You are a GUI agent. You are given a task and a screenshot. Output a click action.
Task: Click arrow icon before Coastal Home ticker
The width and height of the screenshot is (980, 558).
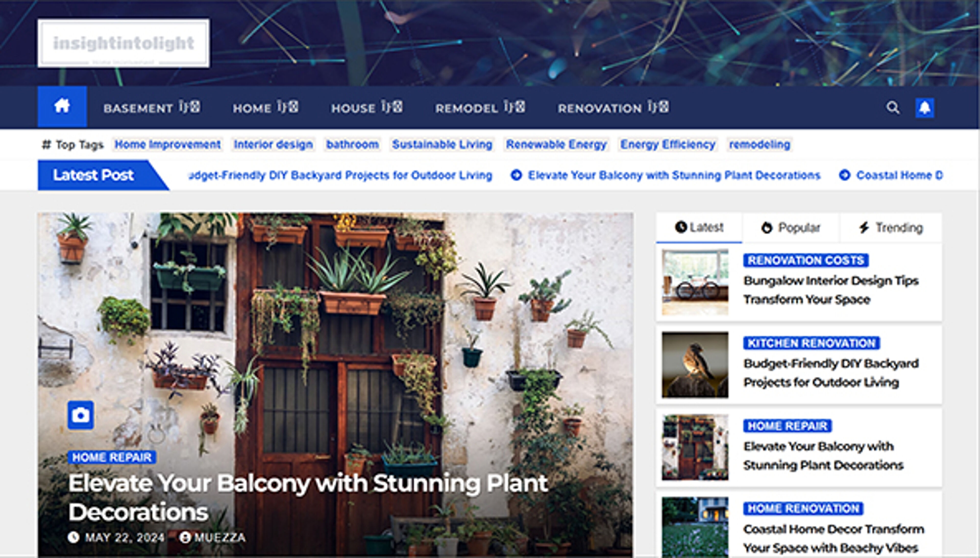point(844,175)
